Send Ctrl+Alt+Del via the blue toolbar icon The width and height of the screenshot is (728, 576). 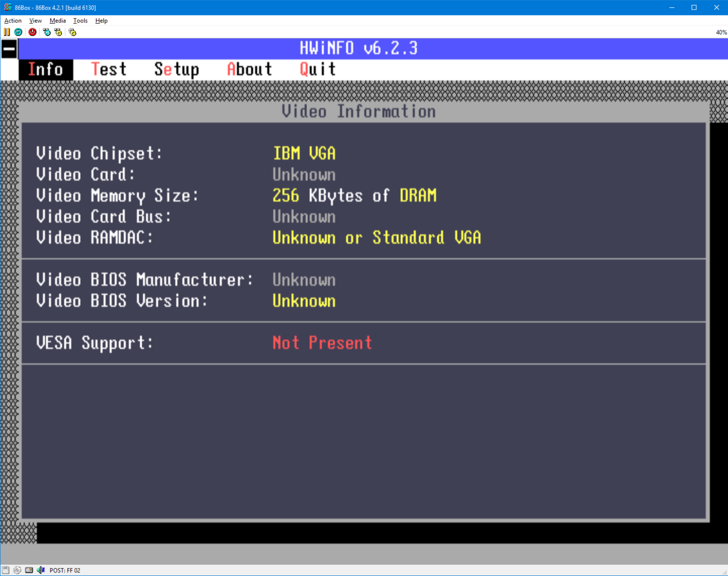coord(47,32)
